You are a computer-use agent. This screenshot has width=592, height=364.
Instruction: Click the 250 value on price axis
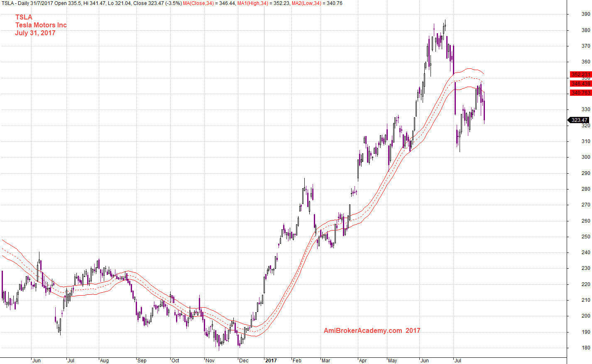586,237
